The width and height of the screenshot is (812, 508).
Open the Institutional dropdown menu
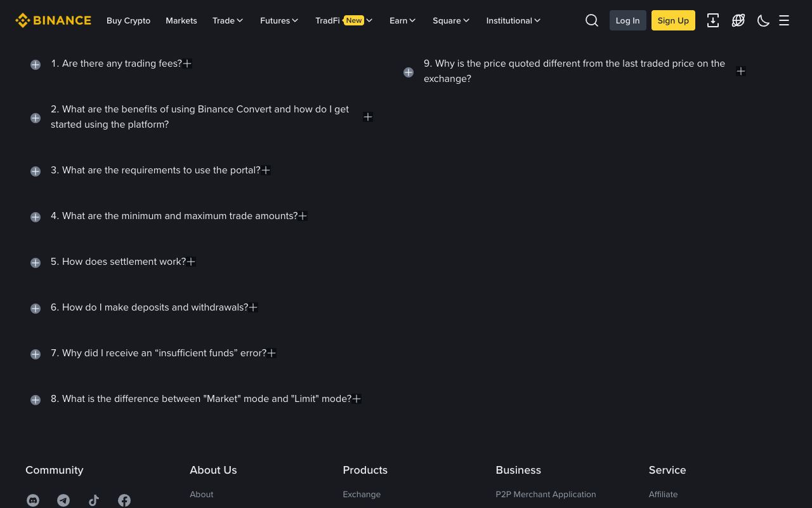point(513,20)
